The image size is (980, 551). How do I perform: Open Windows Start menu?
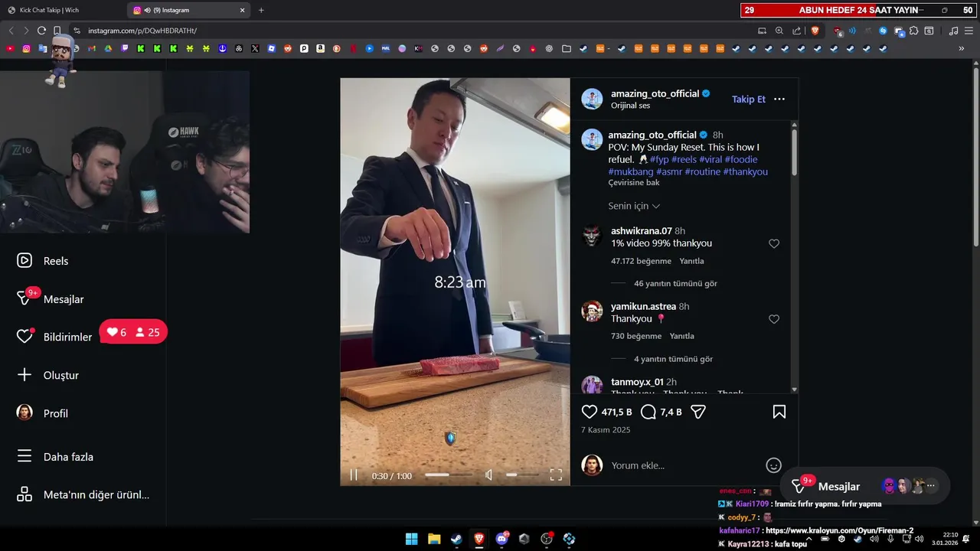click(411, 539)
